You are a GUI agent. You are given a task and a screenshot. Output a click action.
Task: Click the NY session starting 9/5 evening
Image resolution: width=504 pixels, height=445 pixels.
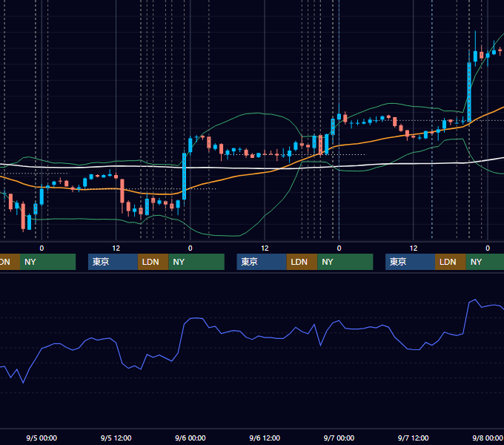pos(196,262)
